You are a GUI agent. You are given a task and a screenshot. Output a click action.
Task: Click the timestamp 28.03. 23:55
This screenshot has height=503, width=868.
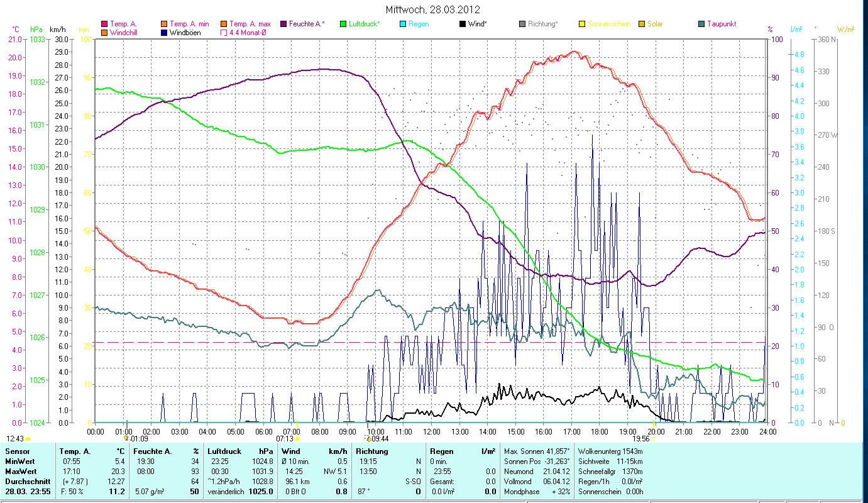click(x=26, y=491)
